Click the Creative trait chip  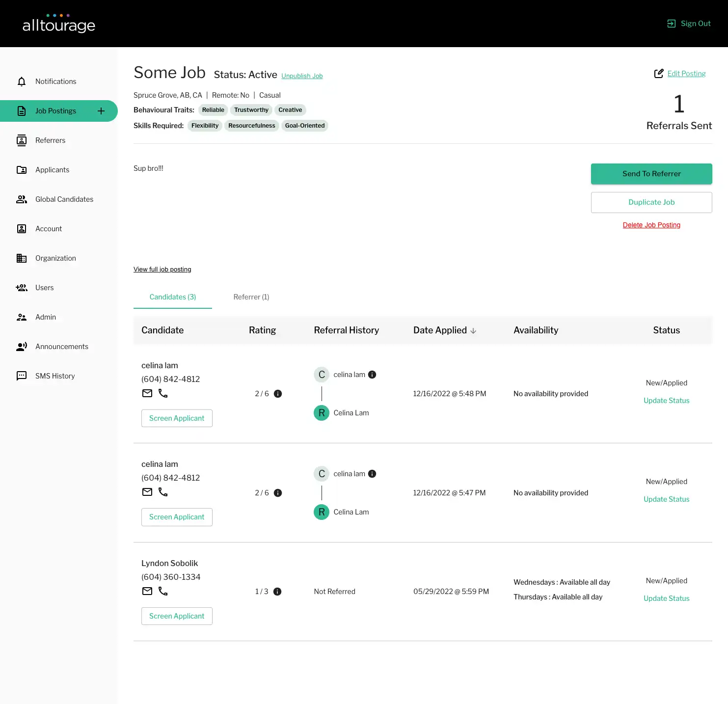290,110
